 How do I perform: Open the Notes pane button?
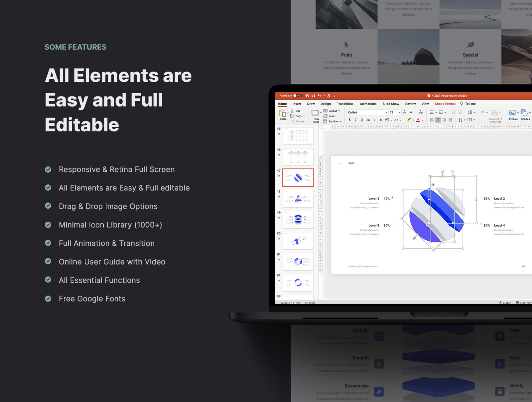point(505,302)
